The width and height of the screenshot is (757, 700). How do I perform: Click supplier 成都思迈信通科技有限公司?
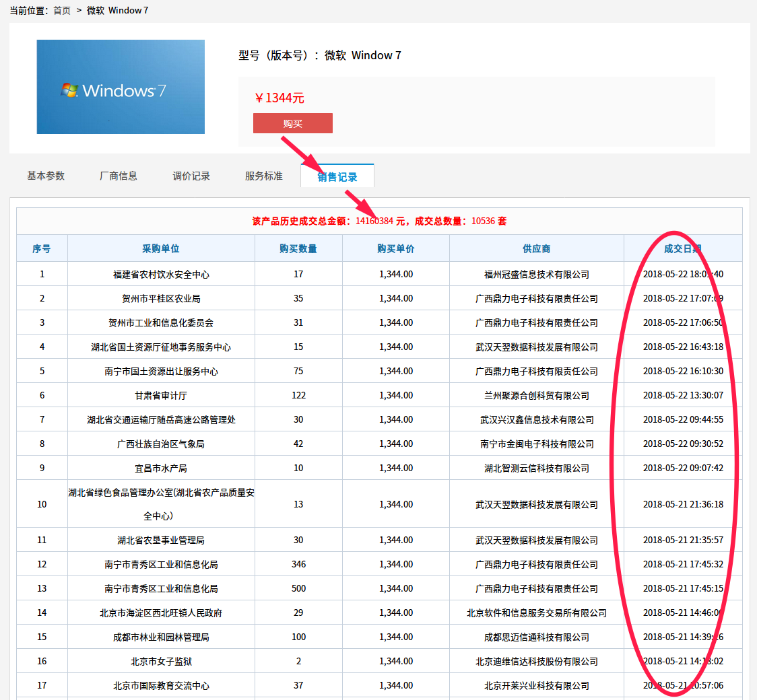[536, 637]
